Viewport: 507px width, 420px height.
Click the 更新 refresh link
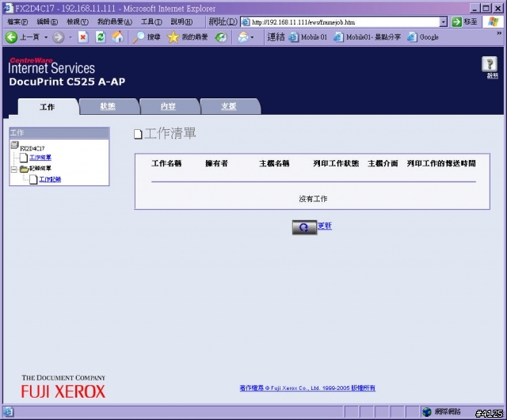point(325,226)
